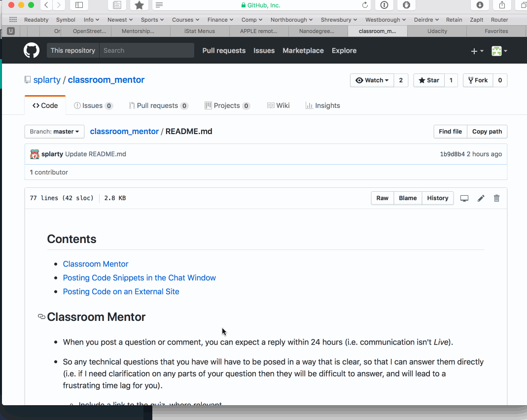Image resolution: width=527 pixels, height=420 pixels.
Task: Click the star bookmarks icon in toolbar
Action: 139,5
